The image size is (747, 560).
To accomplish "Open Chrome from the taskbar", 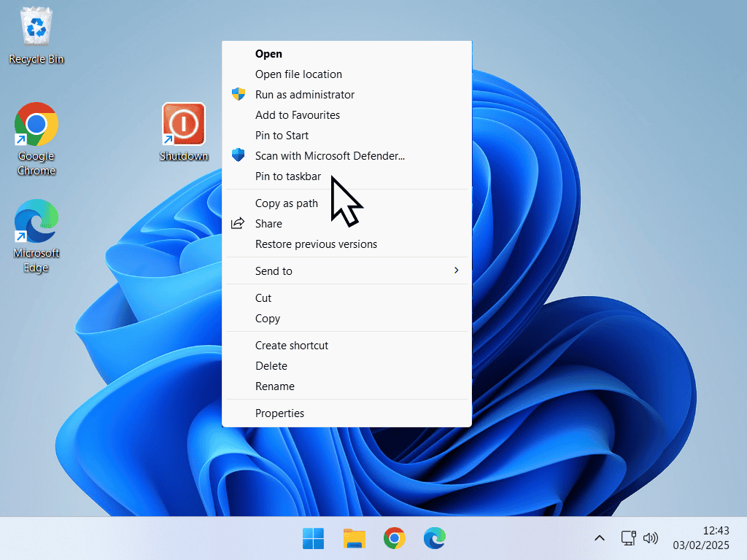I will (x=395, y=539).
